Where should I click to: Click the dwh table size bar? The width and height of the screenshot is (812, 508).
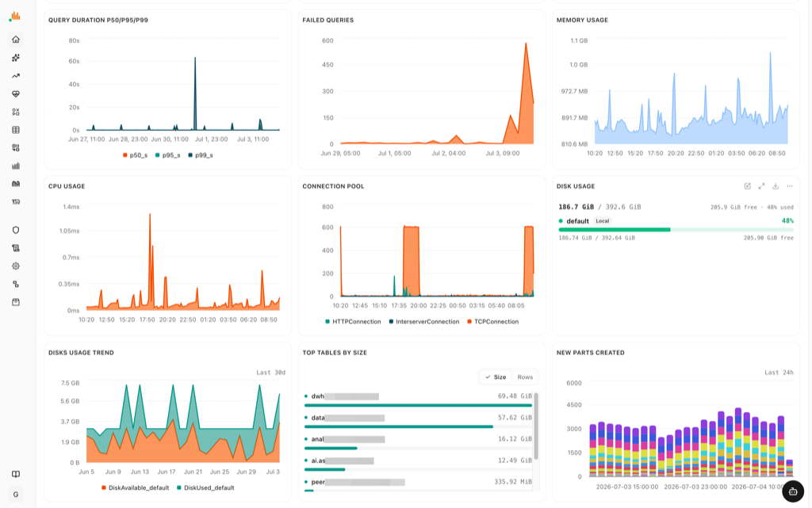[x=418, y=406]
